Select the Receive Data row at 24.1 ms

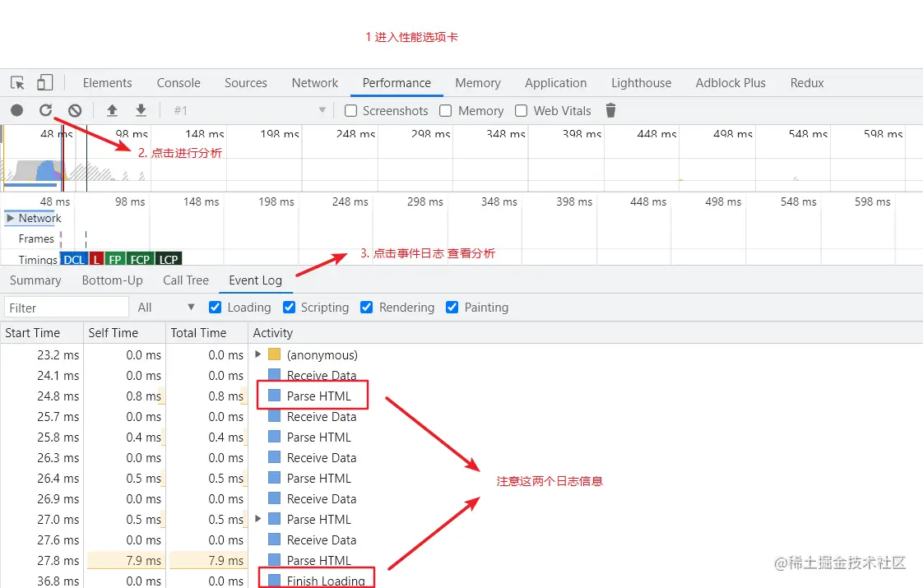(461, 375)
